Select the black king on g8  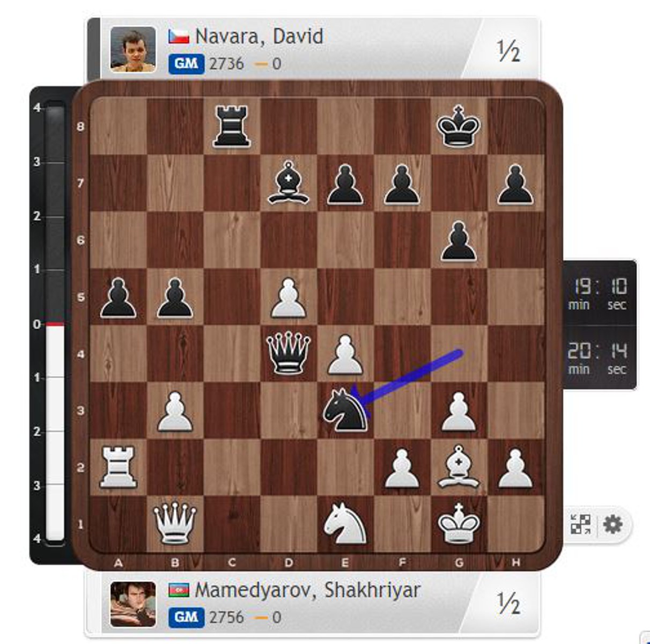tap(459, 126)
